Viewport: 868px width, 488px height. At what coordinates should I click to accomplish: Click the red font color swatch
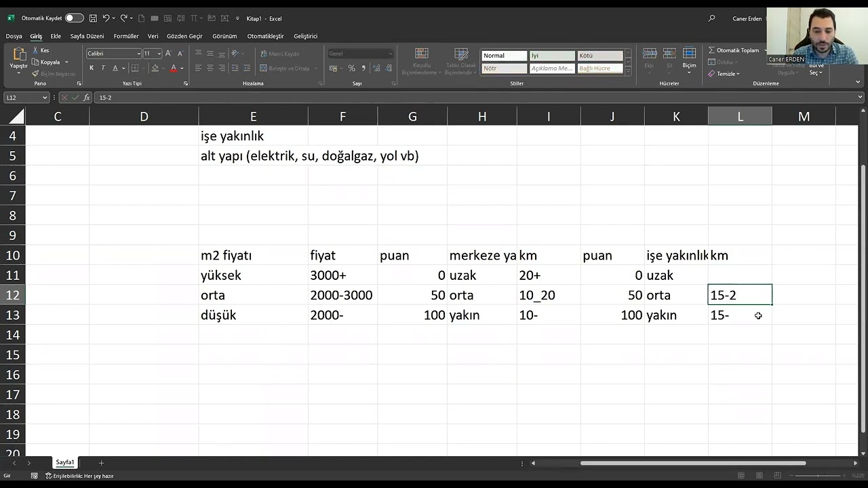174,68
